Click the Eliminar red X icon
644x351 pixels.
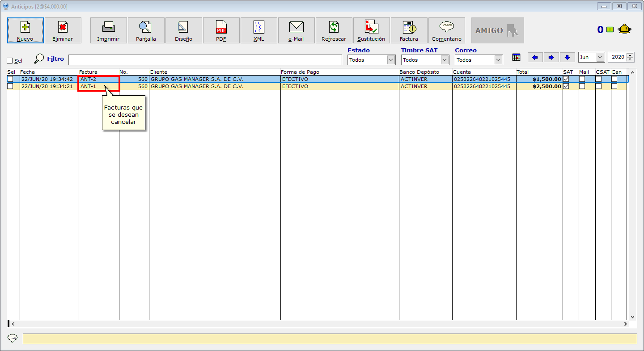pos(63,27)
